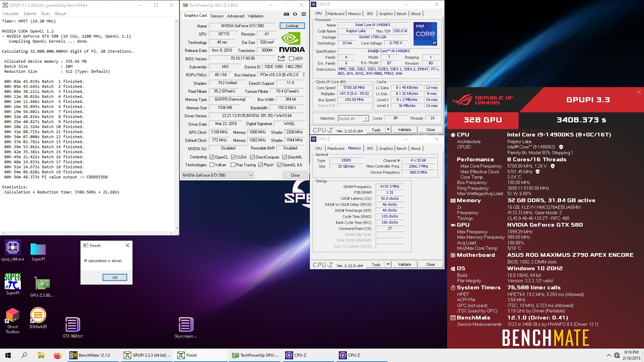The height and width of the screenshot is (362, 644).
Task: Open the Mainboard tab in upper CPU-Z
Action: point(336,14)
